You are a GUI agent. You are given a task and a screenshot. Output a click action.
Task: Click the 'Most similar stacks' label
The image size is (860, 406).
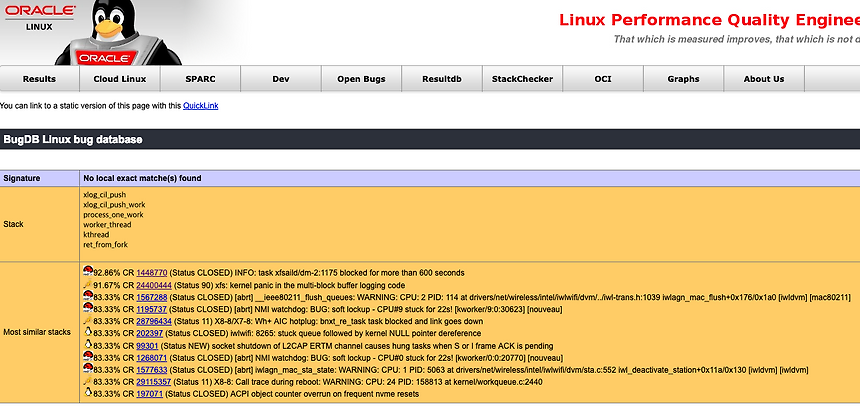(x=37, y=332)
